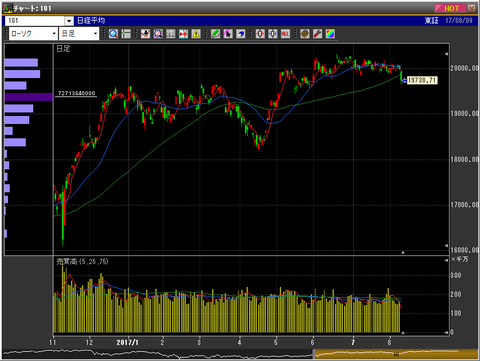
Task: Click the 17000.00 price axis label
Action: point(465,205)
